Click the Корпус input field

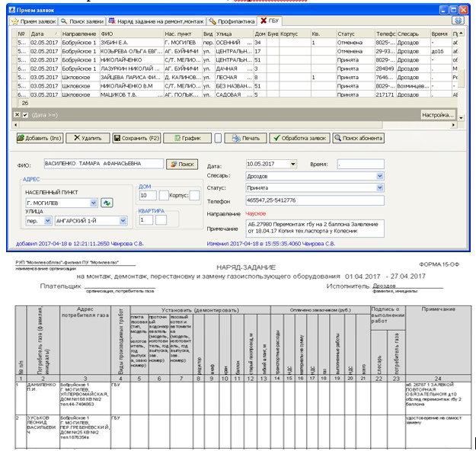pos(194,196)
